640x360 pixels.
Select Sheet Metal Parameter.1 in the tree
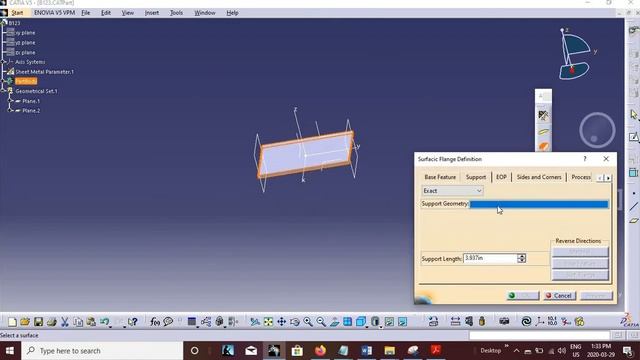pos(44,72)
